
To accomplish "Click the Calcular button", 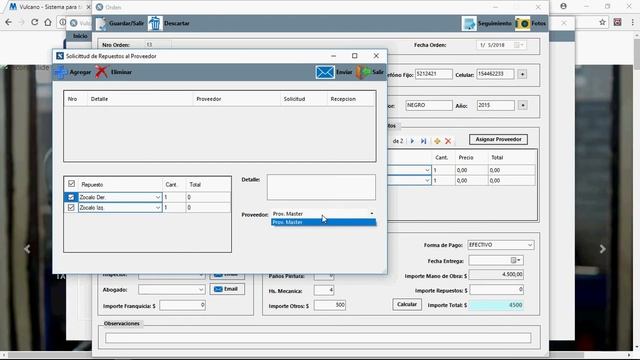I will click(407, 304).
